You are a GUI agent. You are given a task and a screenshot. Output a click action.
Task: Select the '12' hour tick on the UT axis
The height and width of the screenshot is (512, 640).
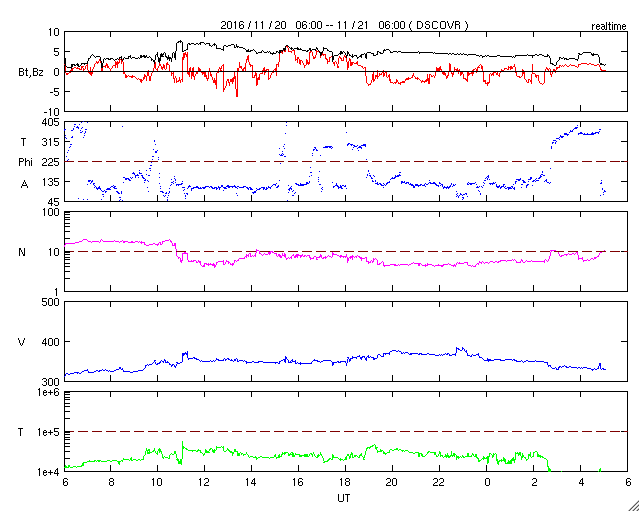[x=204, y=483]
